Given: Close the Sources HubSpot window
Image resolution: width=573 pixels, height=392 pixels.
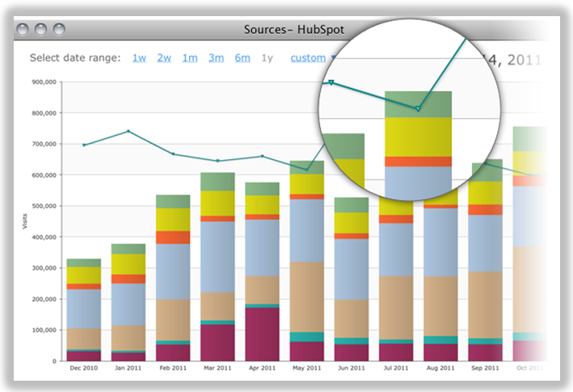Looking at the screenshot, I should tap(23, 30).
